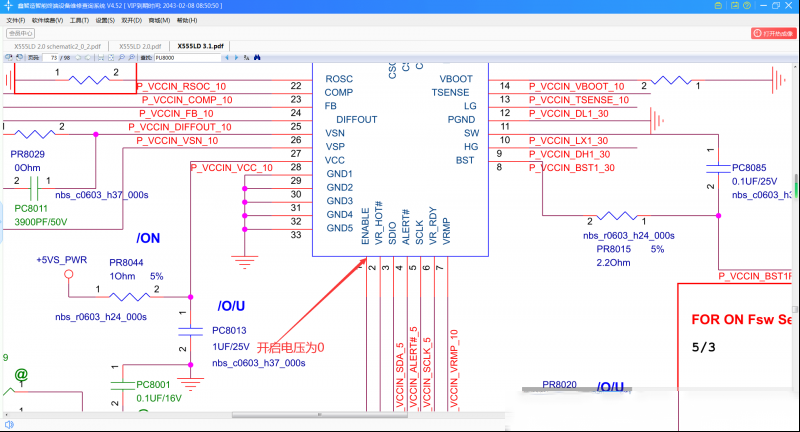
Task: Open the 软件续费(V) menu
Action: tap(47, 20)
